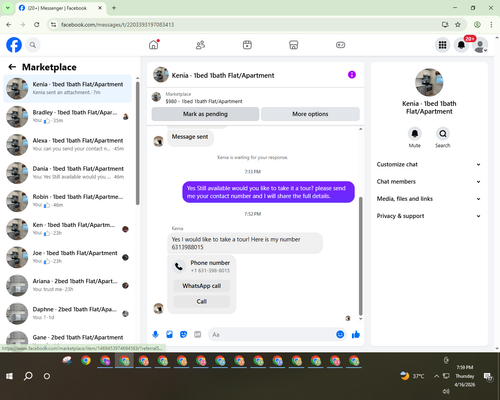Image resolution: width=500 pixels, height=400 pixels.
Task: Bookmark page with star icon
Action: (x=458, y=24)
